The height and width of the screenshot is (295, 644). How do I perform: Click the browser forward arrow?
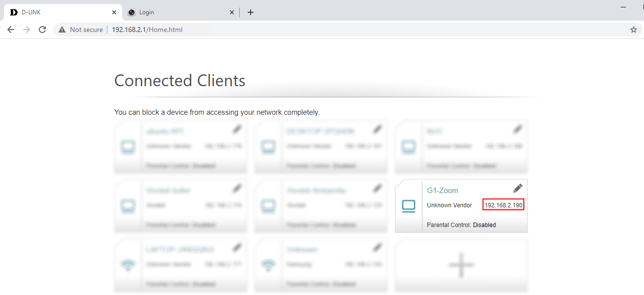[x=27, y=30]
